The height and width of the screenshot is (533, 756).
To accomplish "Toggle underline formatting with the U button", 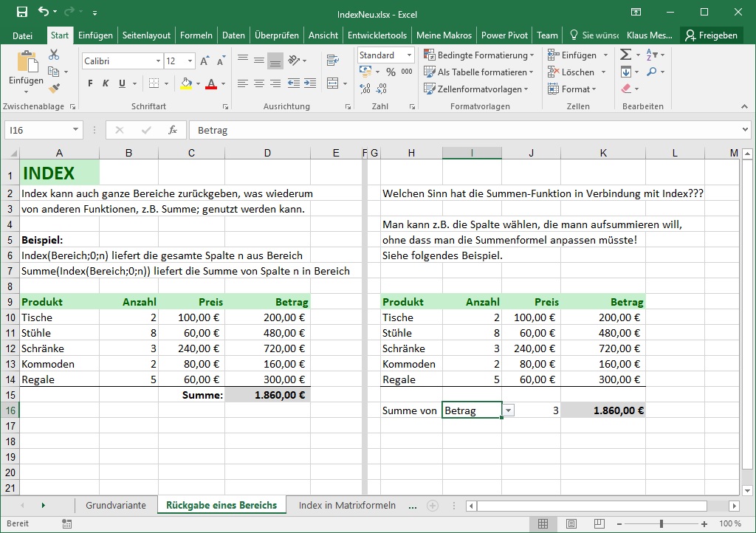I will [x=122, y=83].
